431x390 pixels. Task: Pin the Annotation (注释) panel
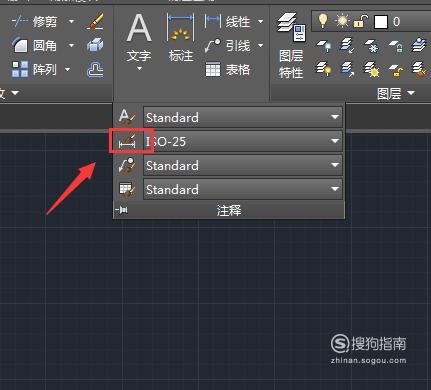click(121, 210)
